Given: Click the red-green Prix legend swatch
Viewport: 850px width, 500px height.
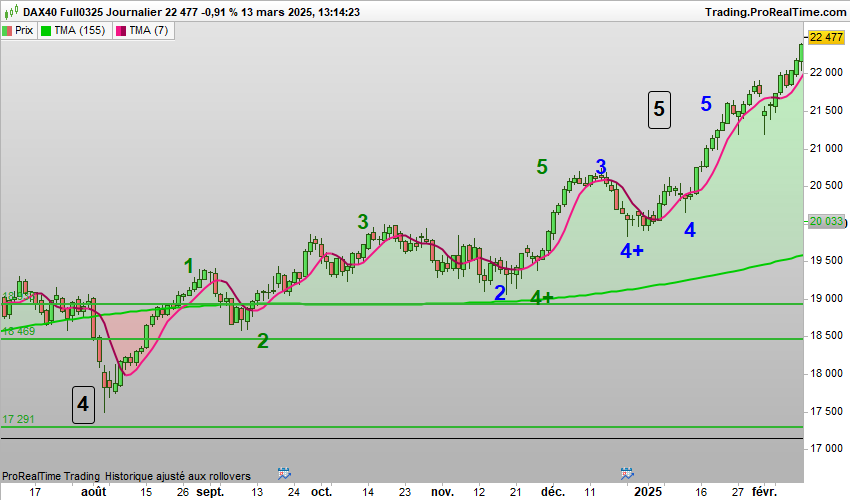Looking at the screenshot, I should click(x=7, y=31).
